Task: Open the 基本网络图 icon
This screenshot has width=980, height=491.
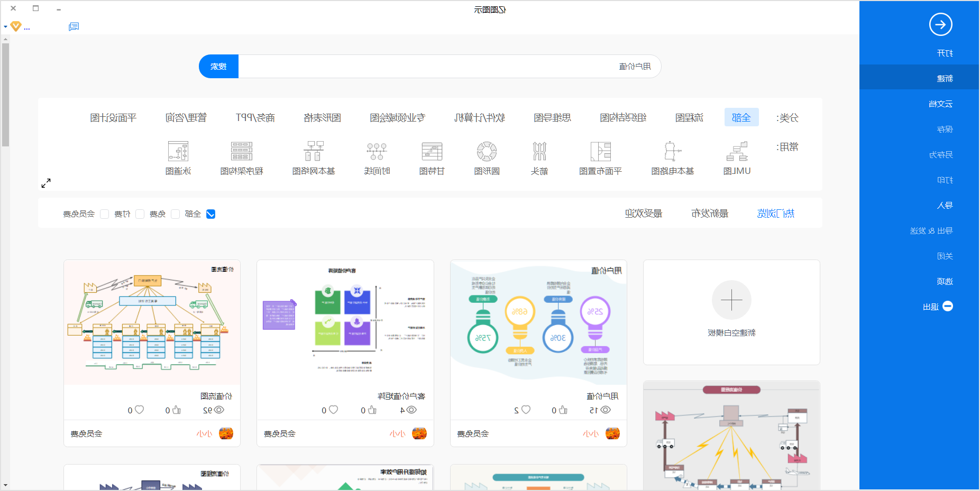Action: 314,151
